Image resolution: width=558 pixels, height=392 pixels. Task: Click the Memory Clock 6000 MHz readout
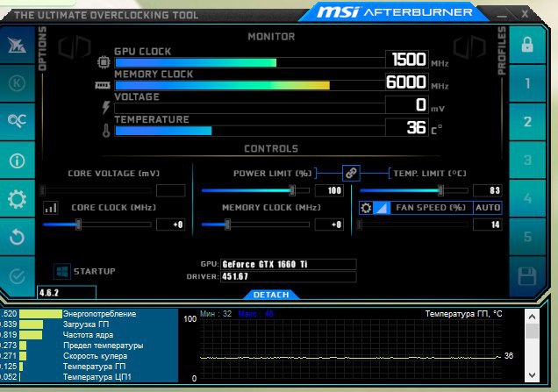coord(407,82)
